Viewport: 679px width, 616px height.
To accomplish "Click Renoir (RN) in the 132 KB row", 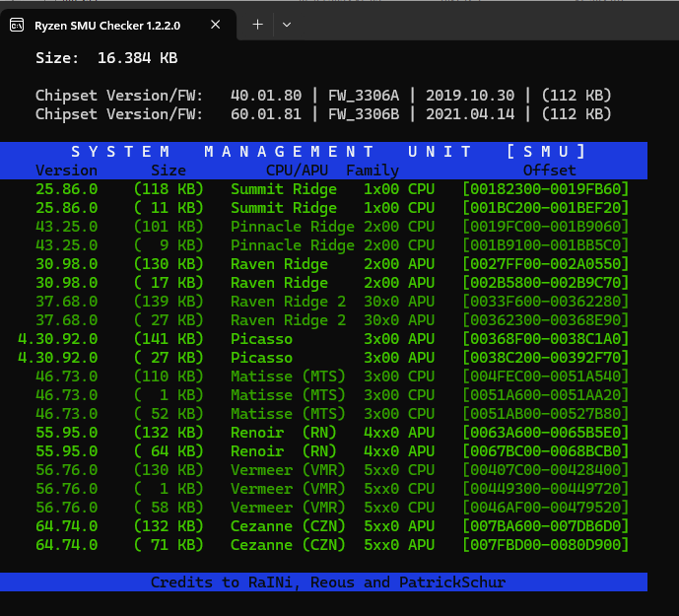I will pos(284,433).
